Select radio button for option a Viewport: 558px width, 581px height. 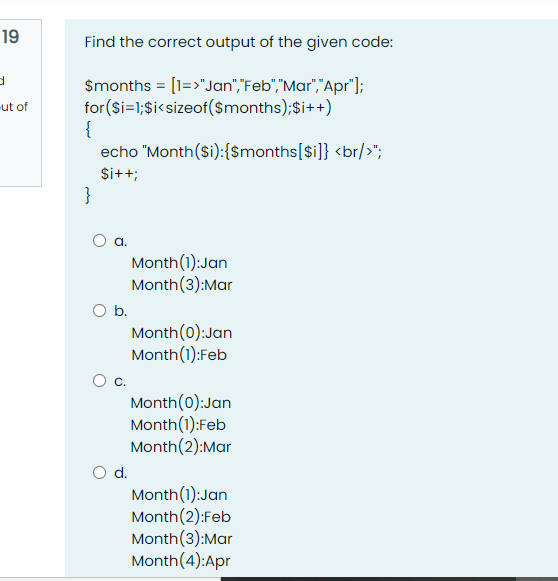click(99, 240)
